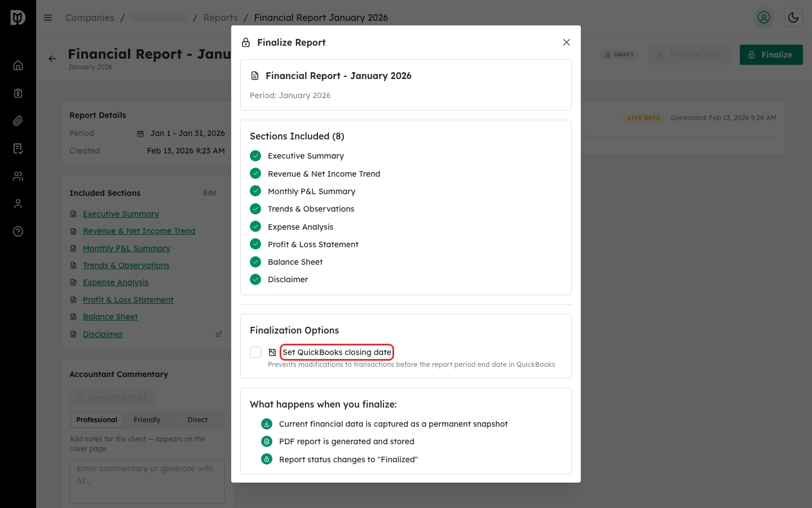812x508 pixels.
Task: Open attachments via the paperclip sidebar icon
Action: pyautogui.click(x=18, y=120)
